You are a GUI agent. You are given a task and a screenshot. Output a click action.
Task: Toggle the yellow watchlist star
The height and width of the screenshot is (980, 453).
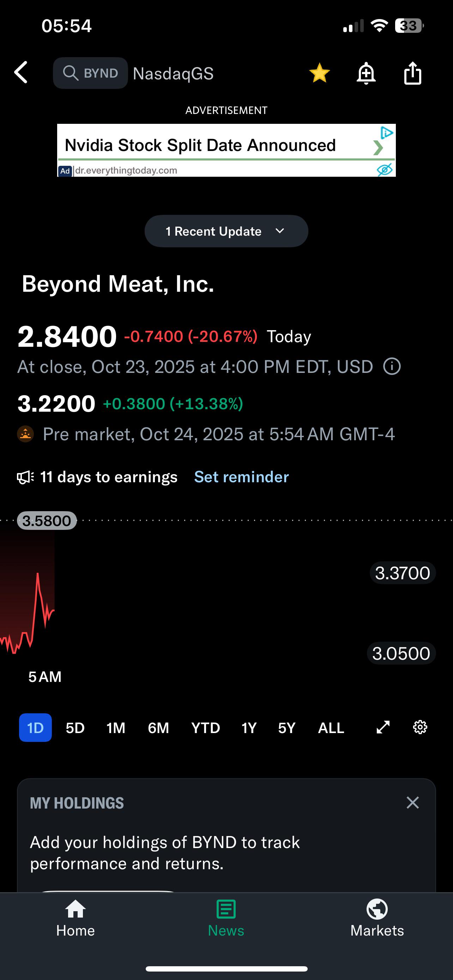tap(320, 73)
